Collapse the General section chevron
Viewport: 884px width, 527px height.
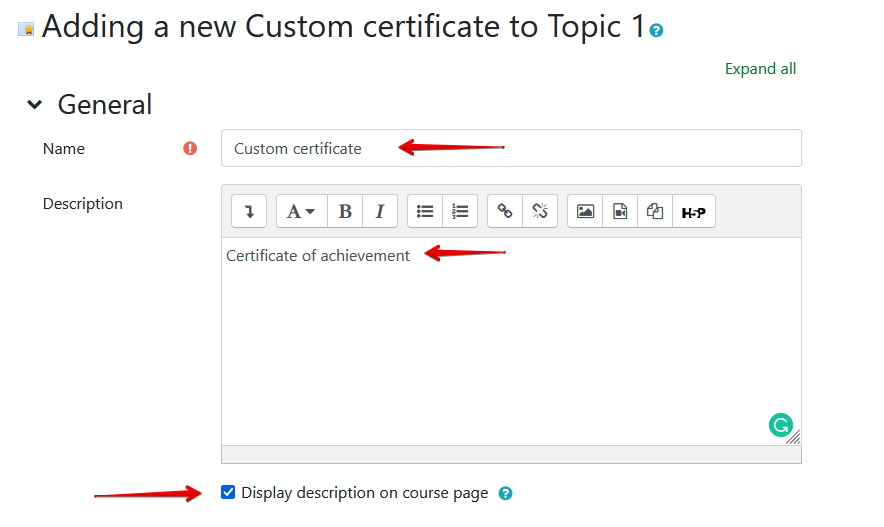point(35,105)
